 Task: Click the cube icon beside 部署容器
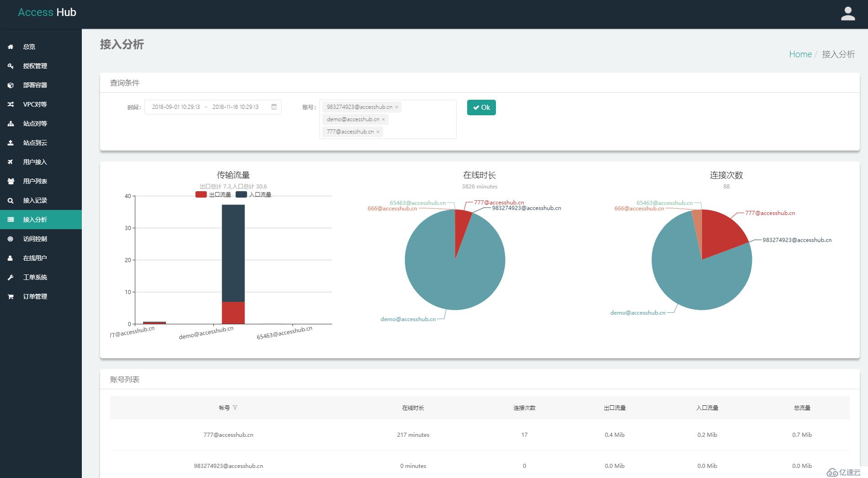pos(11,85)
